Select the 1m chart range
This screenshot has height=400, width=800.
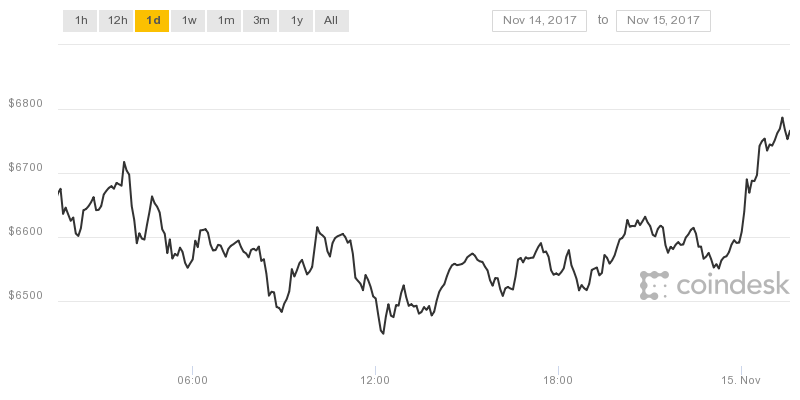point(224,21)
